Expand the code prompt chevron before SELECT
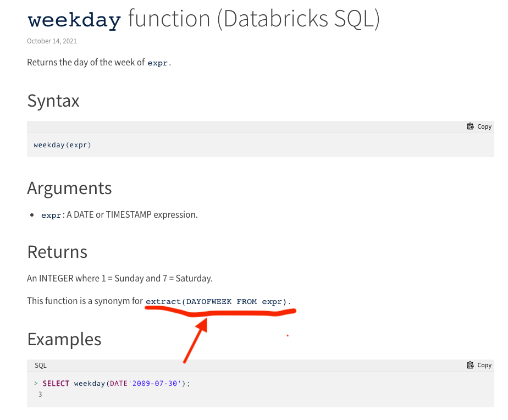508x420 pixels. click(36, 383)
